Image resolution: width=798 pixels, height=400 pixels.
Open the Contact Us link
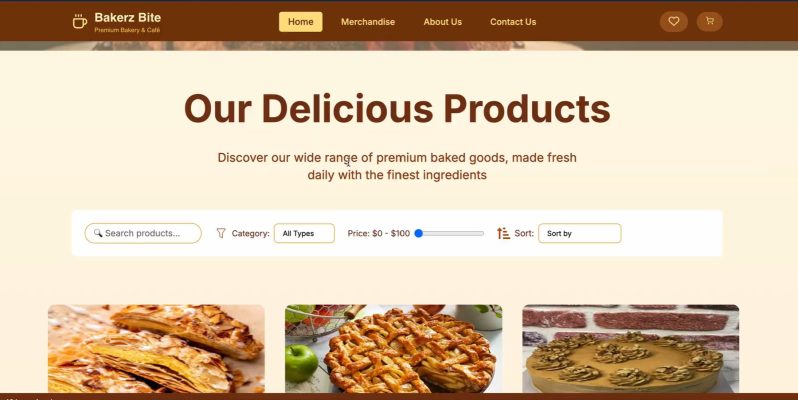(512, 22)
